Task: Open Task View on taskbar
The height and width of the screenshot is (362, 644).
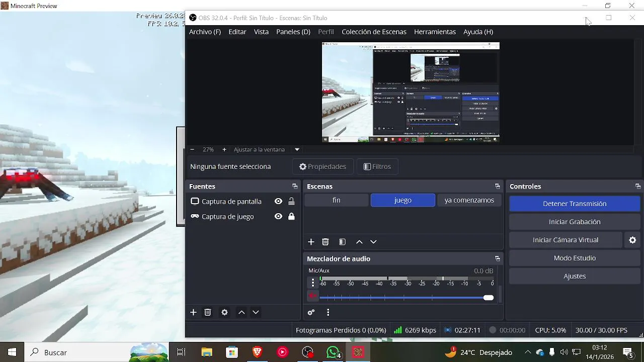Action: click(181, 352)
